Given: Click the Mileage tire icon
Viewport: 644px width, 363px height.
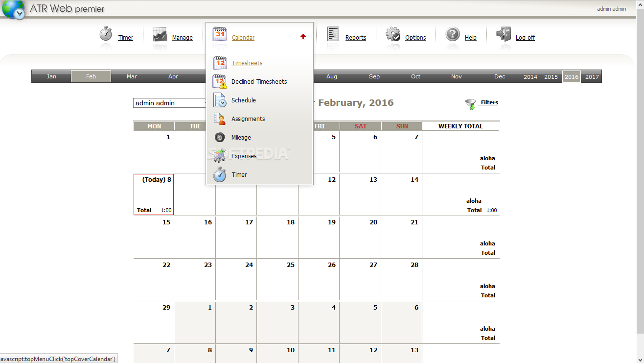Looking at the screenshot, I should pyautogui.click(x=220, y=138).
